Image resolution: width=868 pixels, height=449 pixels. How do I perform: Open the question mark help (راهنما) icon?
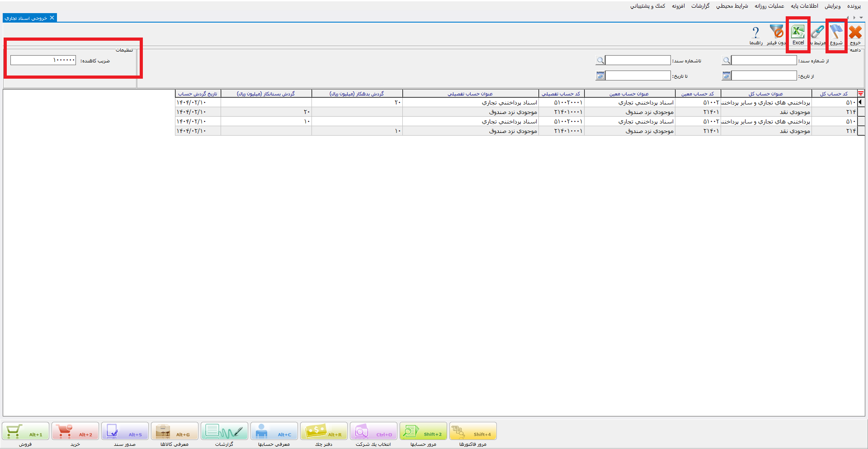(755, 33)
